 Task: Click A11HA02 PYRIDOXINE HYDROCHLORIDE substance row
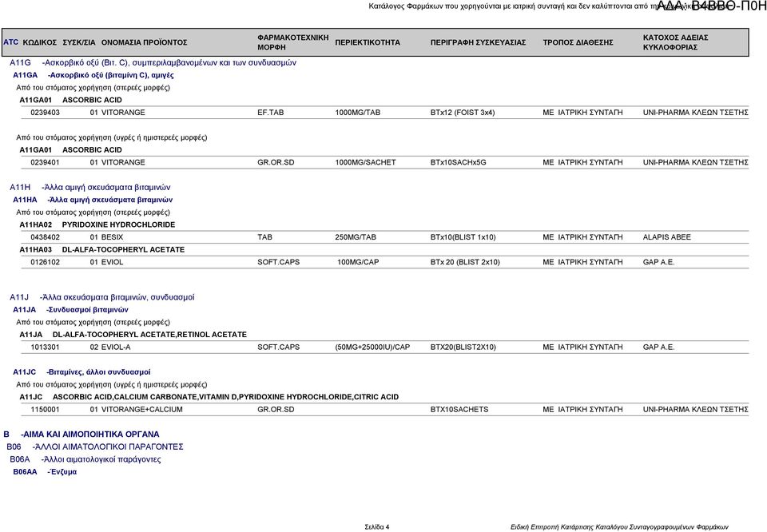click(97, 225)
